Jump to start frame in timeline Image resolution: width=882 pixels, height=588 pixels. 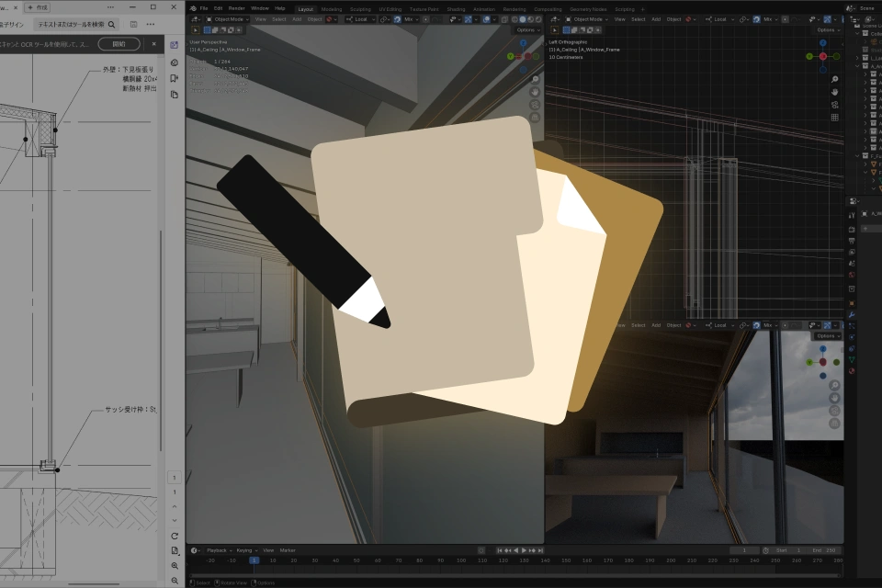tap(499, 550)
